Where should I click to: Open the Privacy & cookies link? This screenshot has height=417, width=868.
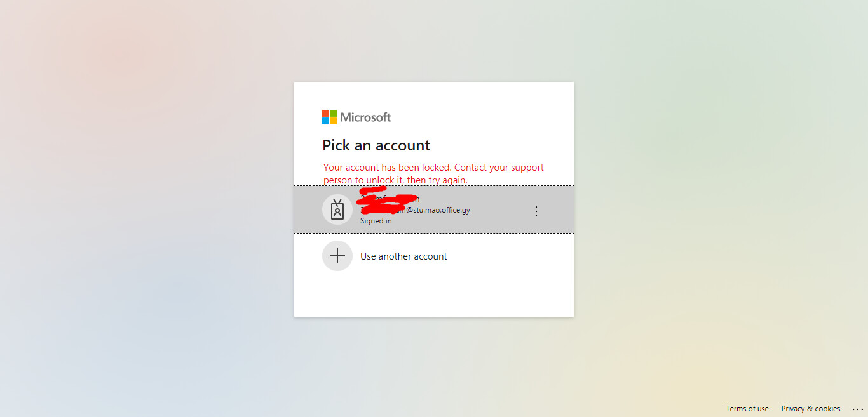point(810,409)
